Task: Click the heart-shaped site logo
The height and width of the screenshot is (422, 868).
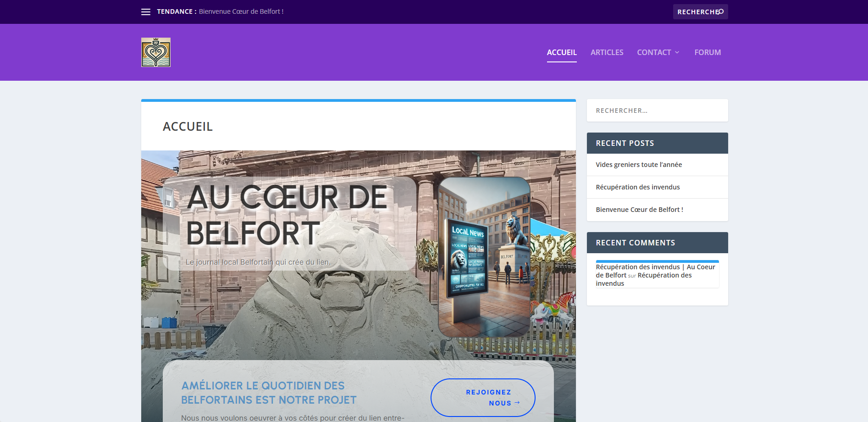Action: pyautogui.click(x=156, y=52)
